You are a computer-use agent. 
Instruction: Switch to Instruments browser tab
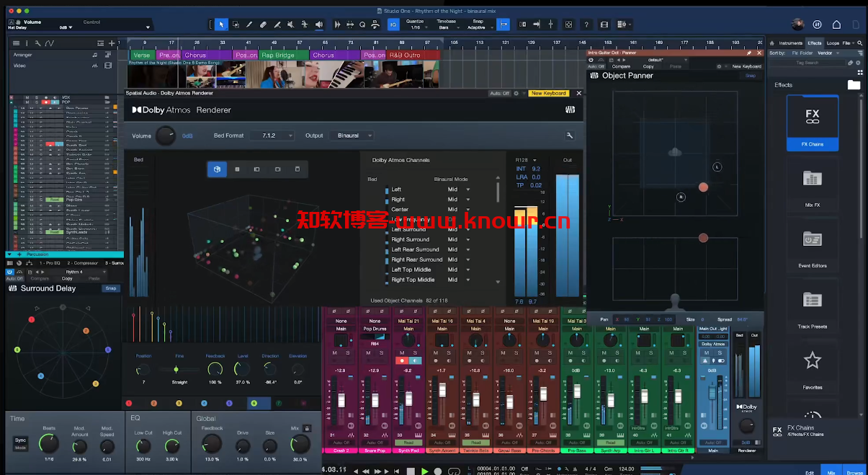[791, 43]
